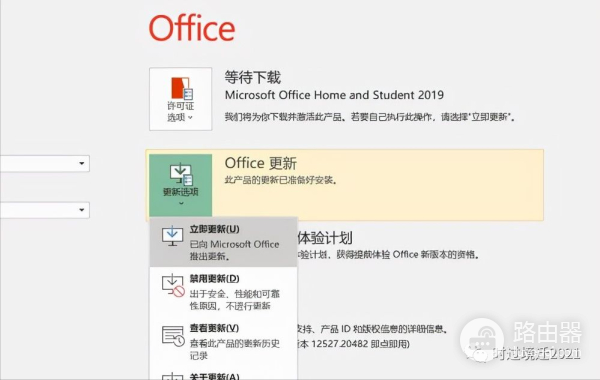Click the 等待下载 heading text
Viewport: 600px width, 380px height.
[253, 77]
